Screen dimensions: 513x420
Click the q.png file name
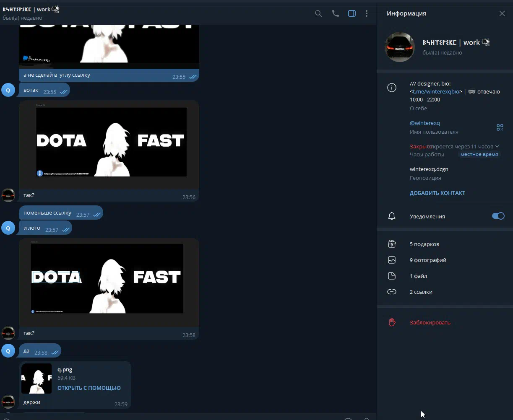(x=65, y=369)
